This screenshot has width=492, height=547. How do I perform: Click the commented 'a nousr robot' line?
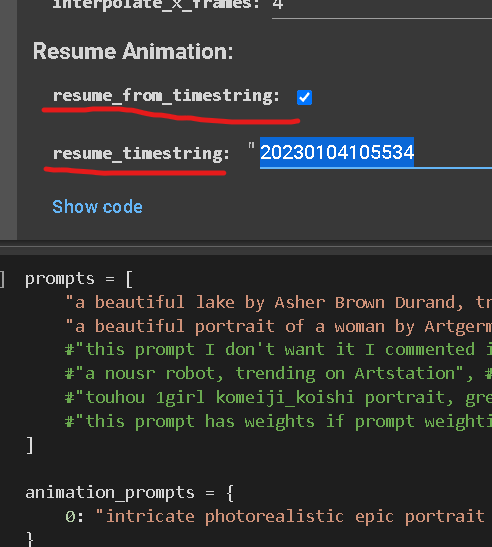point(278,374)
